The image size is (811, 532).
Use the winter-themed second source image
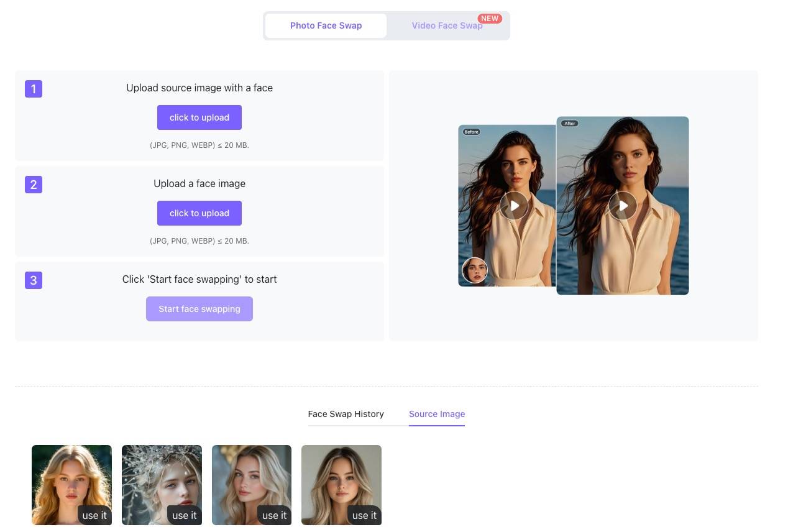[x=184, y=515]
